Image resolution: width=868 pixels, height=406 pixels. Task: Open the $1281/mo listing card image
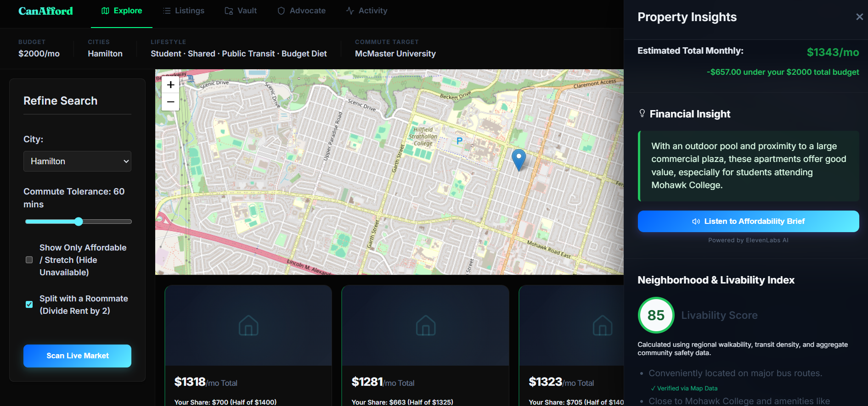tap(425, 326)
